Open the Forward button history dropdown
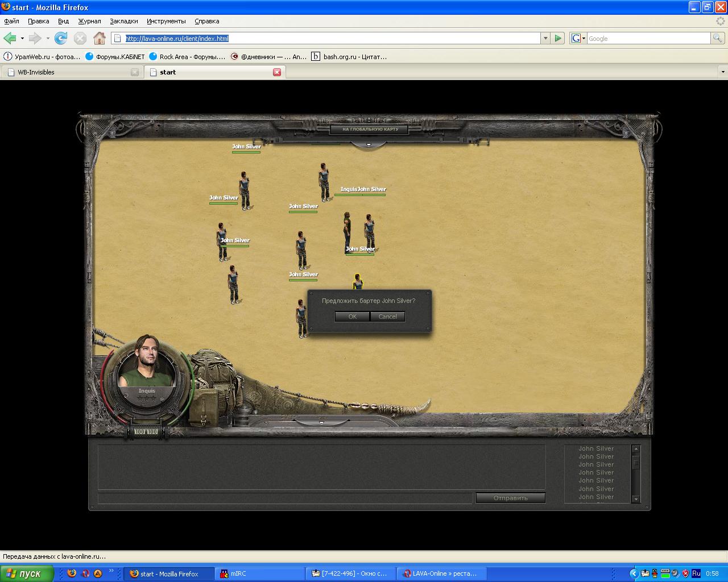The height and width of the screenshot is (582, 728). point(48,38)
